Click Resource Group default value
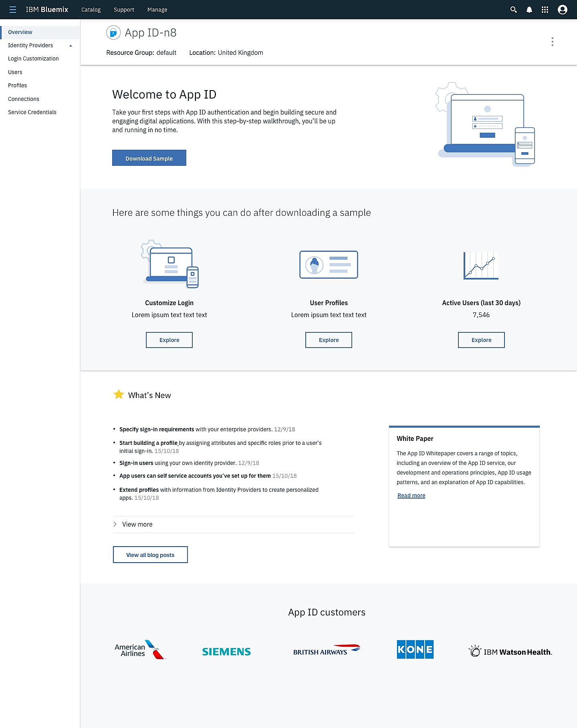Viewport: 577px width, 728px height. (166, 52)
